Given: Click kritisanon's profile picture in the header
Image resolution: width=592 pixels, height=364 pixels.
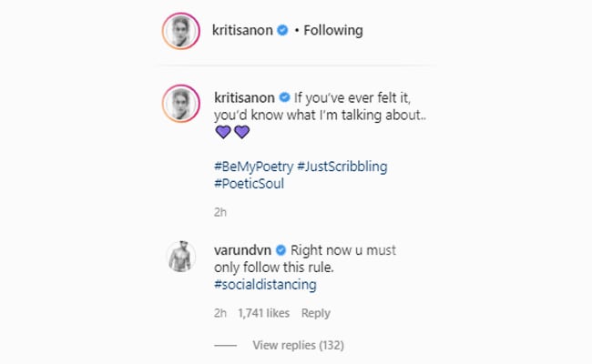Looking at the screenshot, I should click(x=179, y=31).
